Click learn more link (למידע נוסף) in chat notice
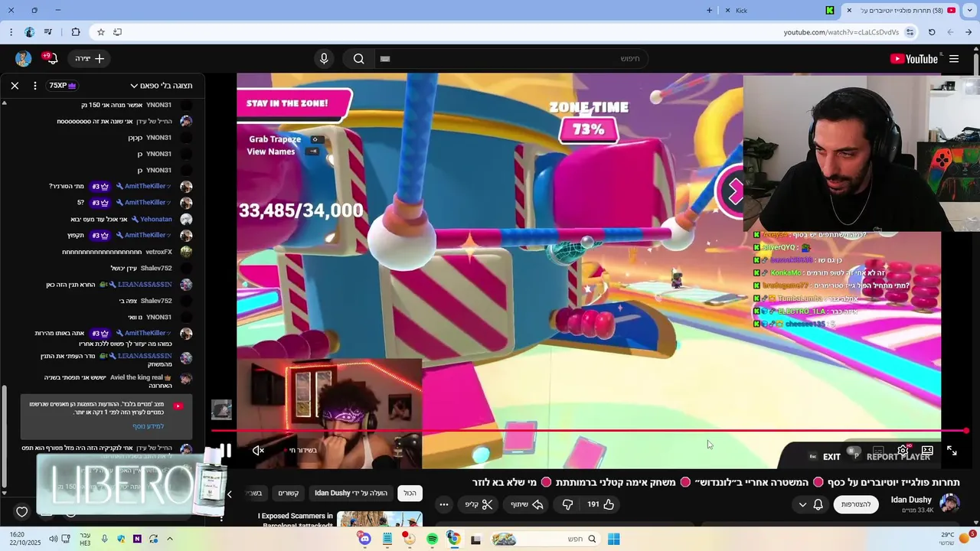 pos(149,426)
